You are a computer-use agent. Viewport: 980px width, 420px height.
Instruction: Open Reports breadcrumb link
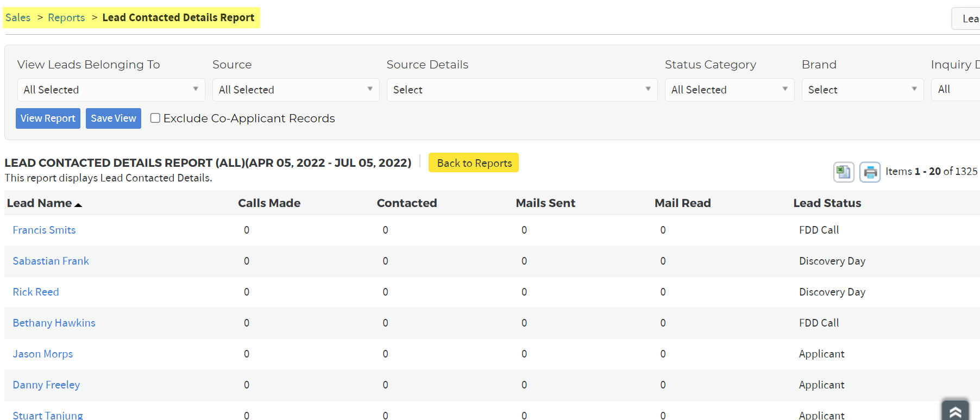point(66,17)
